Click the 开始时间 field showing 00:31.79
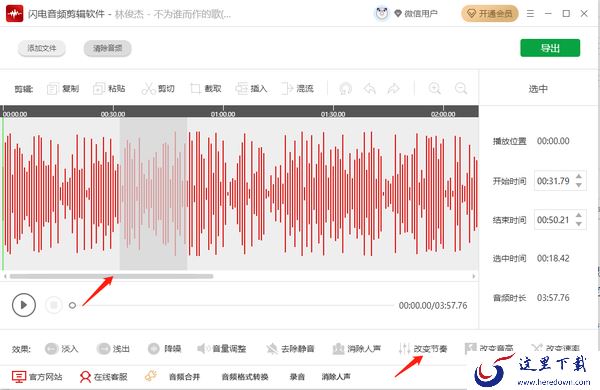 (x=553, y=181)
